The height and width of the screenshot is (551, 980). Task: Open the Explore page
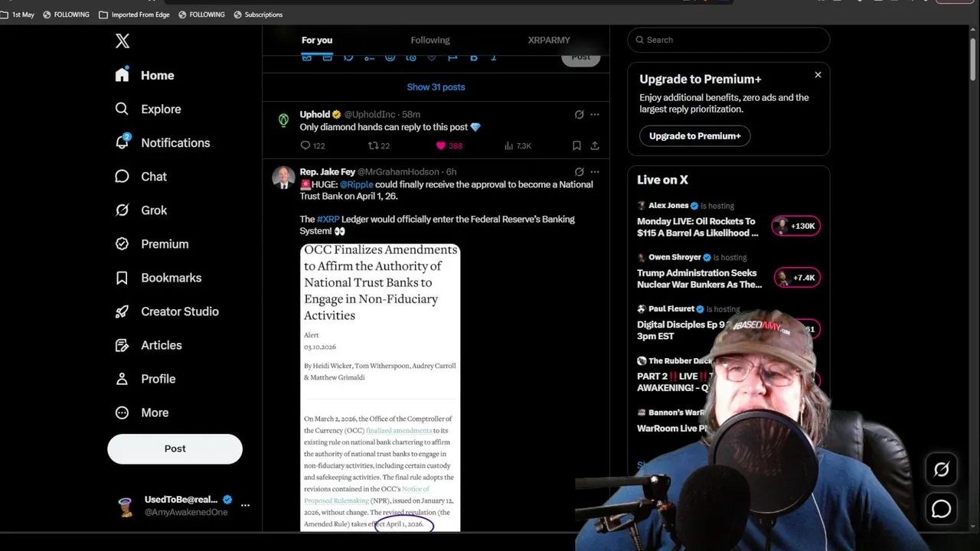pyautogui.click(x=148, y=109)
